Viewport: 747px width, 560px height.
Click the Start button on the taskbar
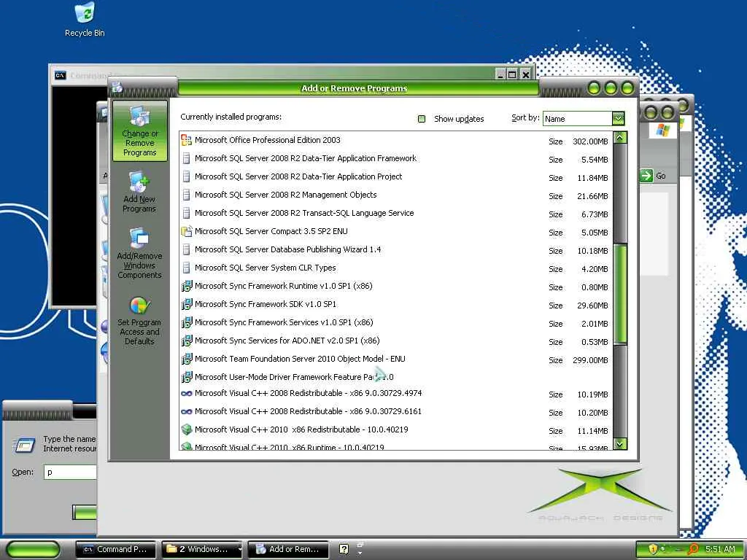(33, 550)
